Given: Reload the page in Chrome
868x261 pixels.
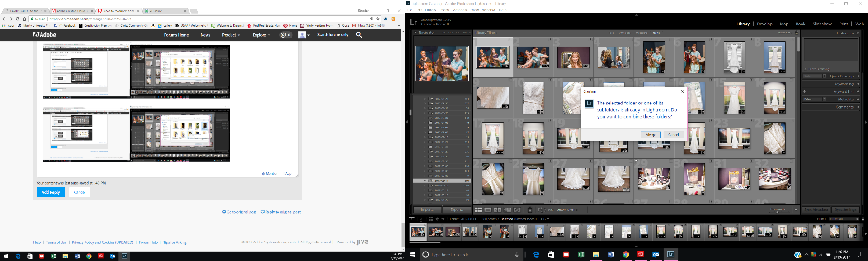Looking at the screenshot, I should tap(18, 19).
